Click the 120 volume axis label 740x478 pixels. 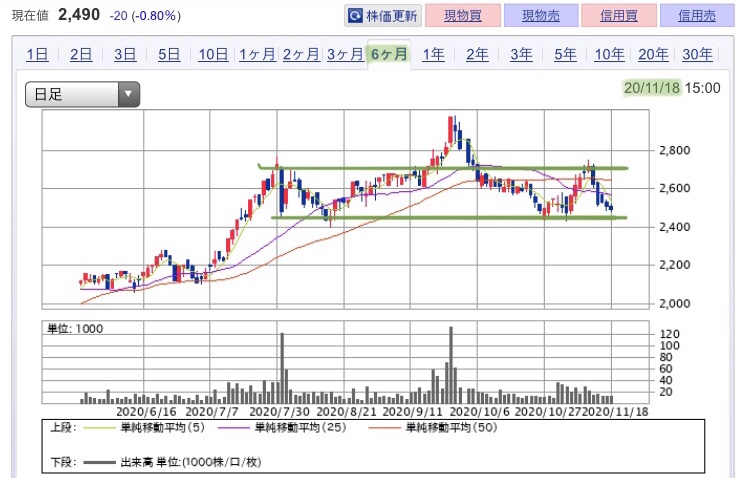(x=670, y=334)
